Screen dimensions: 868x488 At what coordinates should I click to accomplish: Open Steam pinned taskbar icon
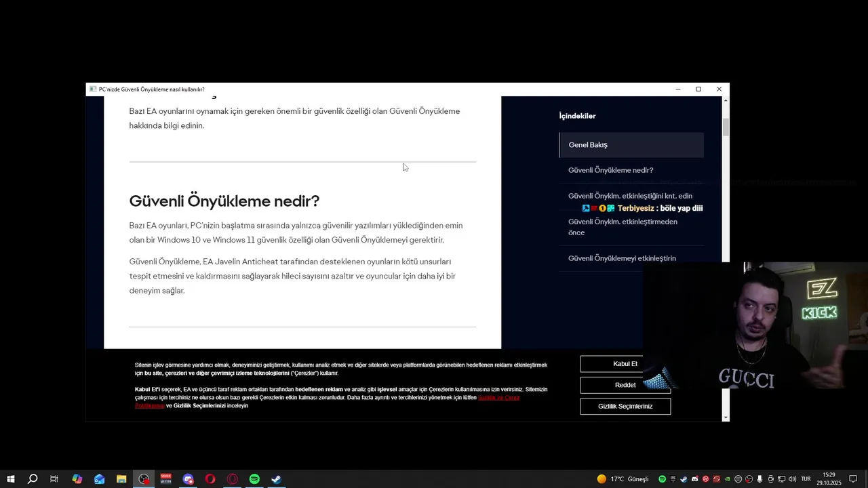(x=277, y=479)
